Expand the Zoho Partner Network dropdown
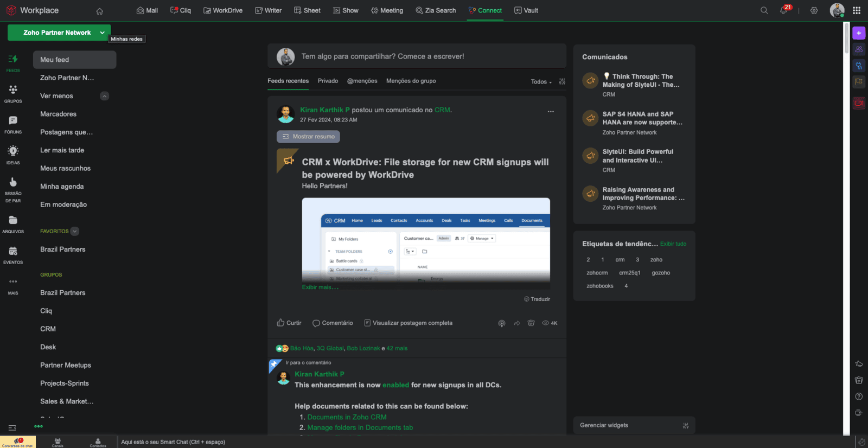Screen dimensions: 868x448 pyautogui.click(x=102, y=33)
